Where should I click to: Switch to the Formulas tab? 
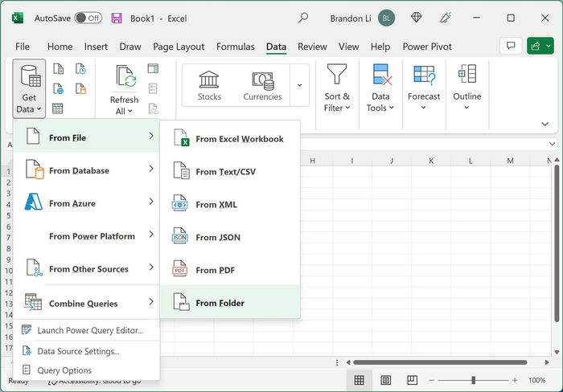coord(236,47)
